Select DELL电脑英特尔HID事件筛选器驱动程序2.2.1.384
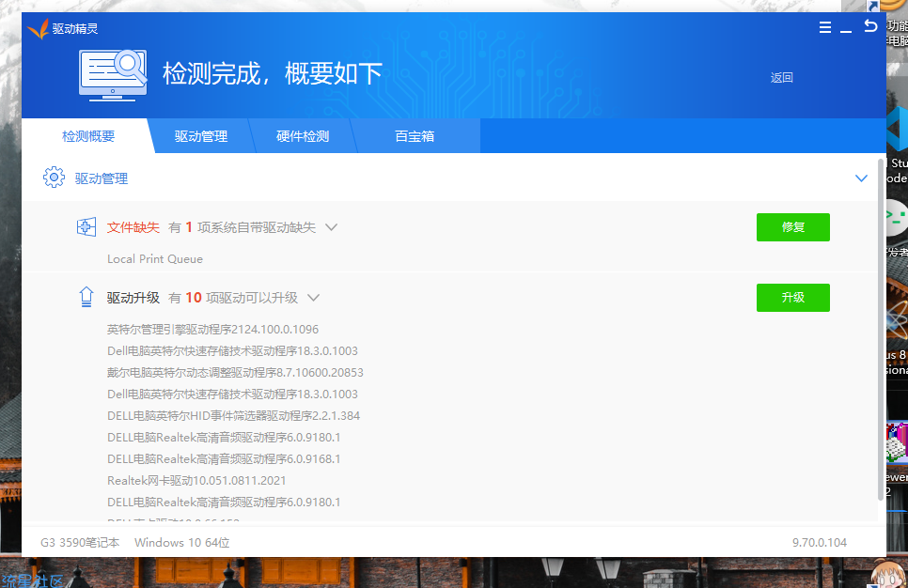Image resolution: width=908 pixels, height=588 pixels. [233, 415]
